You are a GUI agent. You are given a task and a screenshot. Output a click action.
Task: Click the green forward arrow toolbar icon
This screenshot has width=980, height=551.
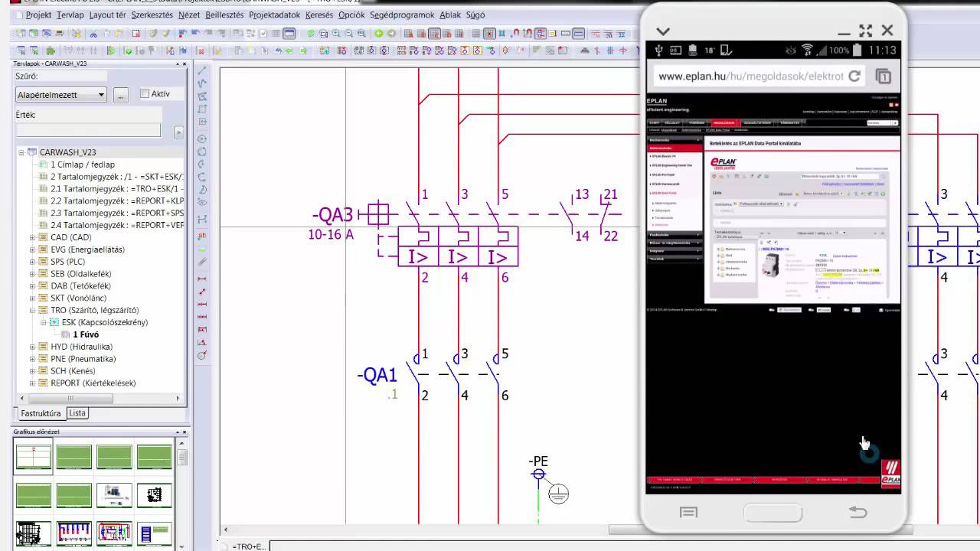pos(391,34)
